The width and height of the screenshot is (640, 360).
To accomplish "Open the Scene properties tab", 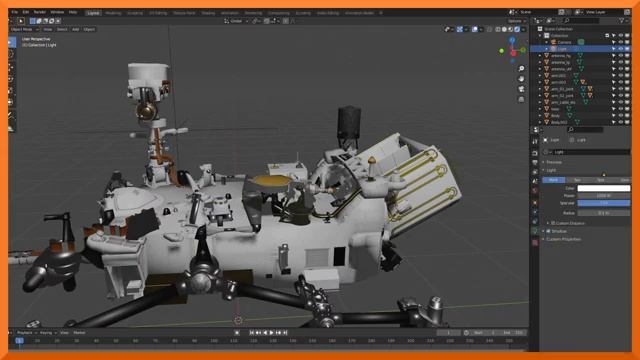I will (535, 181).
